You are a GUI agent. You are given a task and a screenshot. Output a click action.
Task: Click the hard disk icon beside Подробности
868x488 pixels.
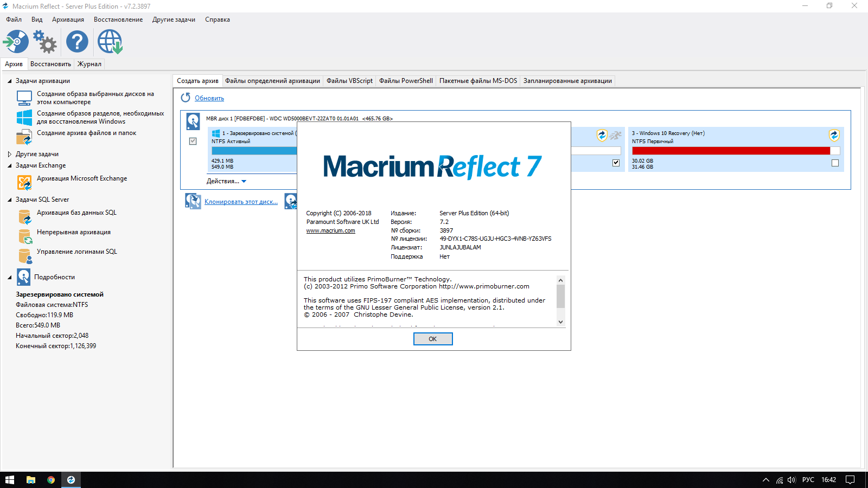24,277
